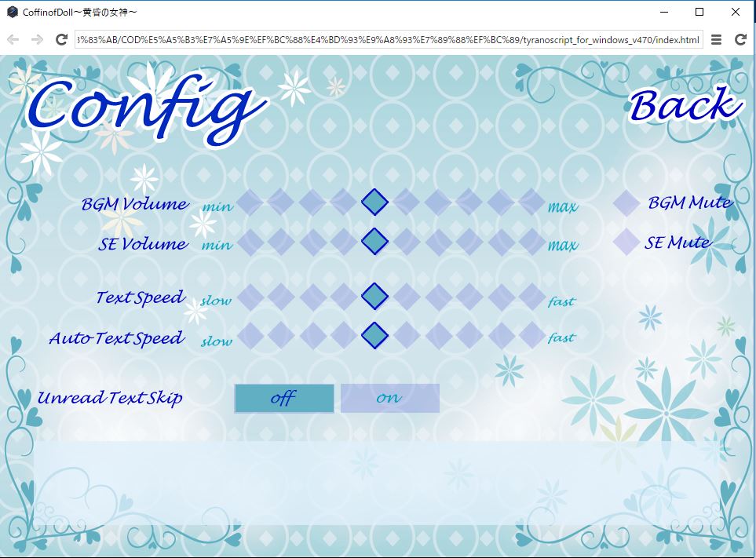This screenshot has width=756, height=558.
Task: Minimize the CoffinofDoll window
Action: tap(664, 12)
